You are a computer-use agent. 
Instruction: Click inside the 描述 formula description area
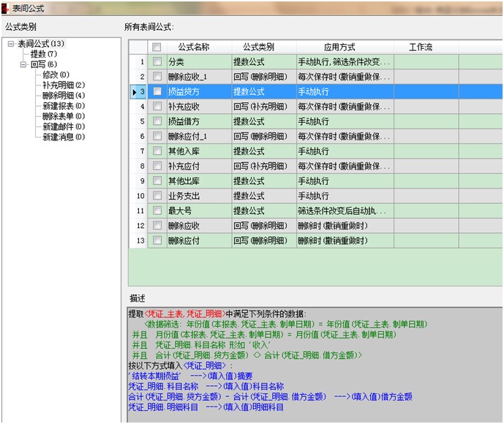point(315,366)
